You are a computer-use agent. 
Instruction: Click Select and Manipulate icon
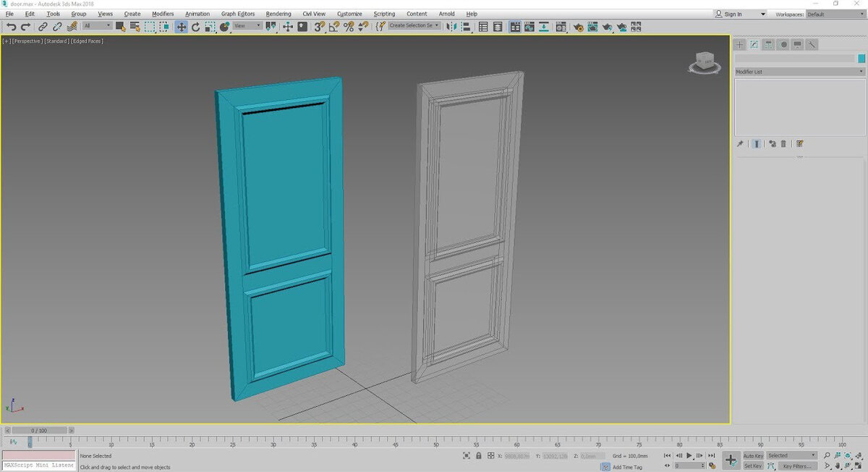(287, 26)
